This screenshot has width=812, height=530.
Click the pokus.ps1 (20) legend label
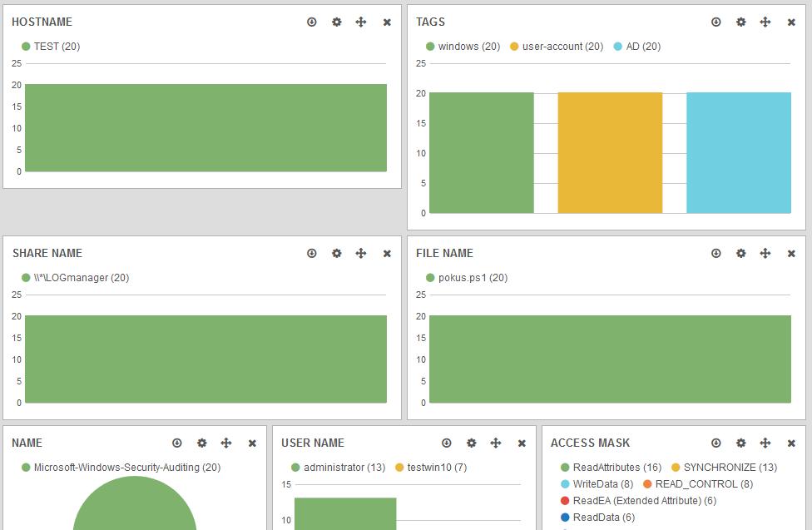tap(473, 278)
